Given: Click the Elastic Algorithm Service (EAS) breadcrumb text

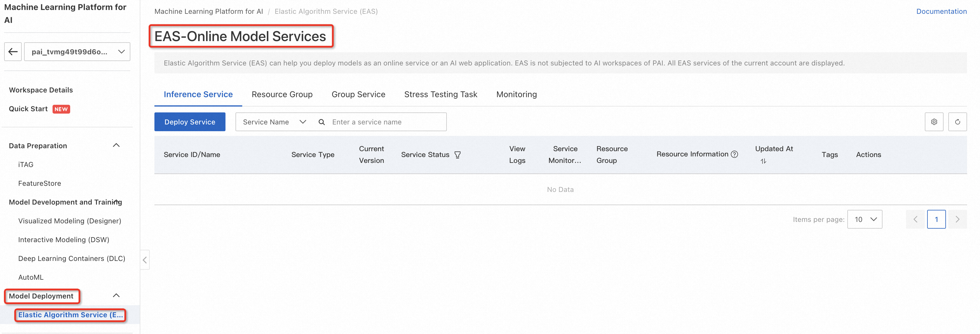Looking at the screenshot, I should [x=326, y=11].
